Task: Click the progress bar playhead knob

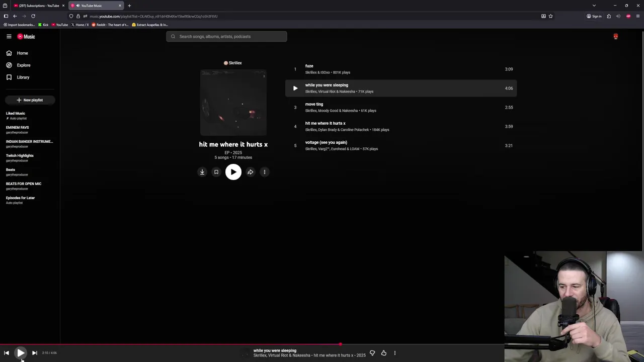Action: pos(341,344)
